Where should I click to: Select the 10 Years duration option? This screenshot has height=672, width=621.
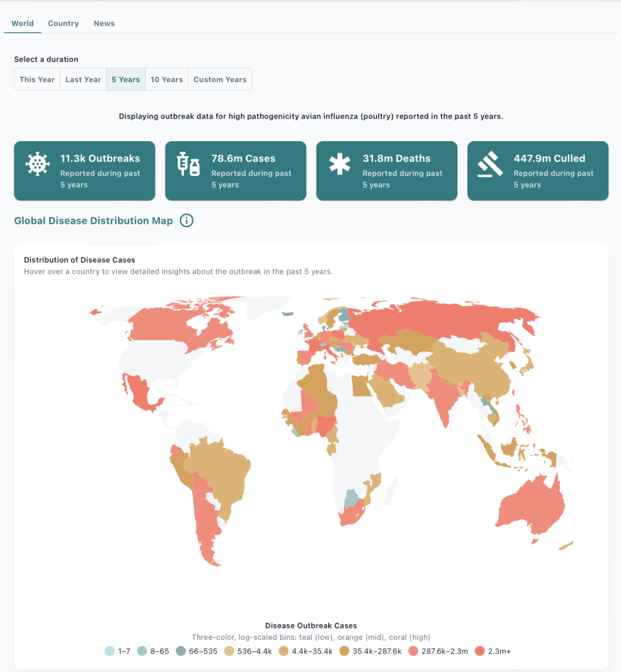[167, 79]
